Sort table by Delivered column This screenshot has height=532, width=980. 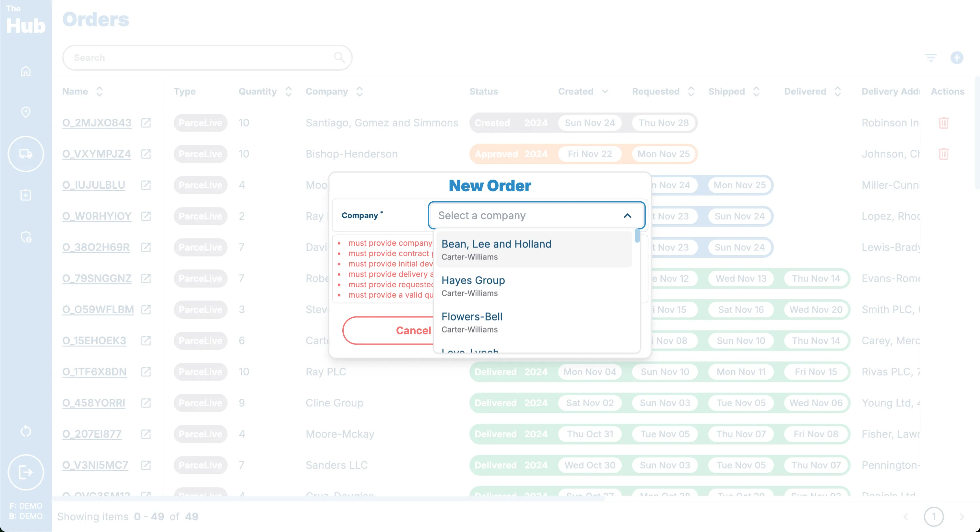coord(837,91)
